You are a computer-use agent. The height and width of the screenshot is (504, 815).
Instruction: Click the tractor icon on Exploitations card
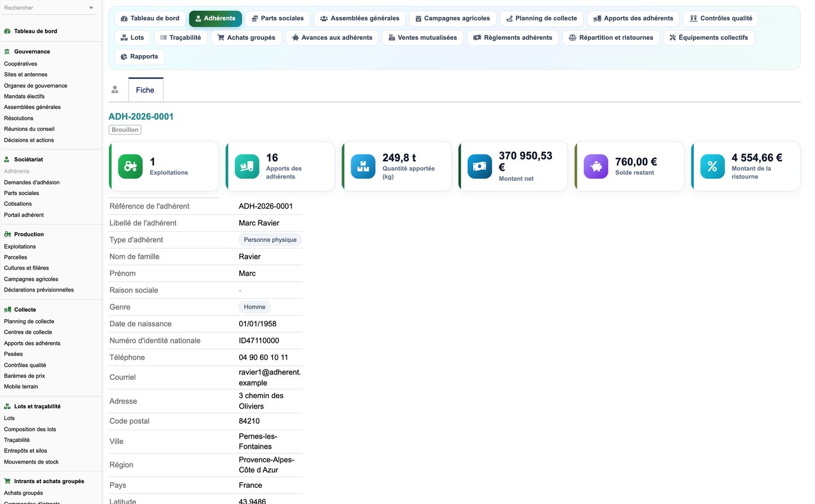[130, 166]
